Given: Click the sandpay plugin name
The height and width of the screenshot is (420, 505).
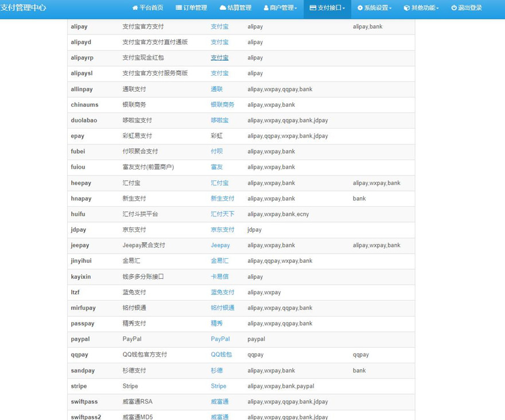Looking at the screenshot, I should (x=83, y=371).
